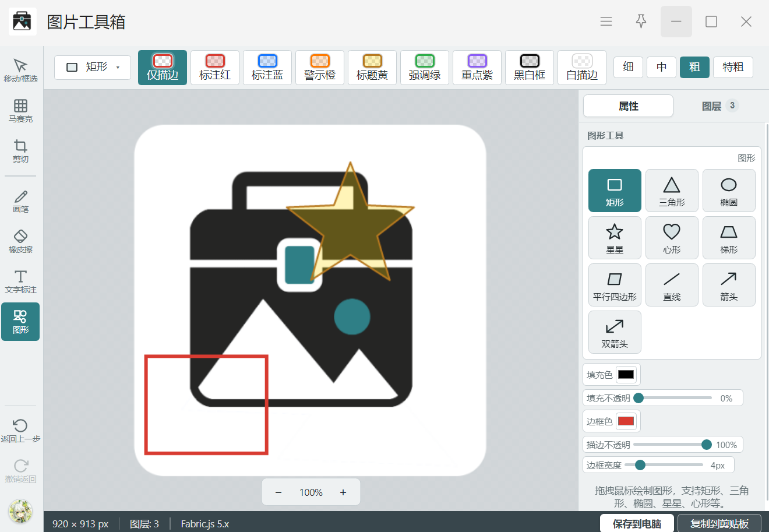
Task: Select the 移动/框选 pointer tool
Action: [20, 71]
